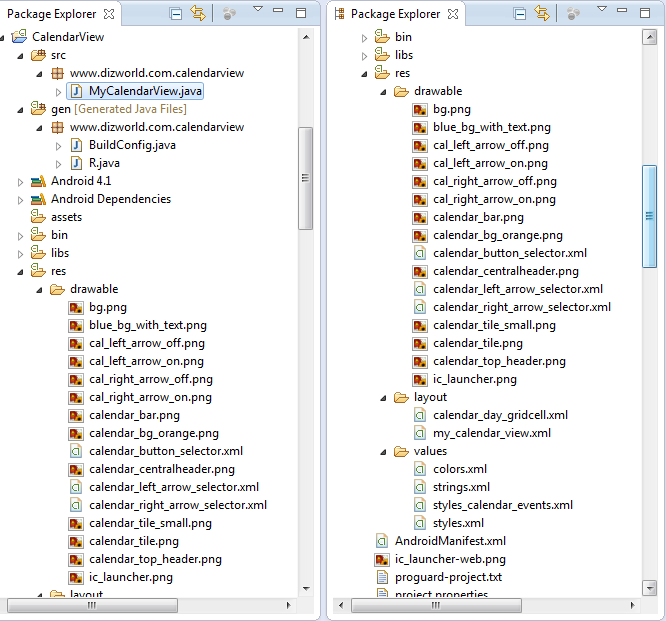Expand the libs folder in right panel
The image size is (666, 621).
364,56
